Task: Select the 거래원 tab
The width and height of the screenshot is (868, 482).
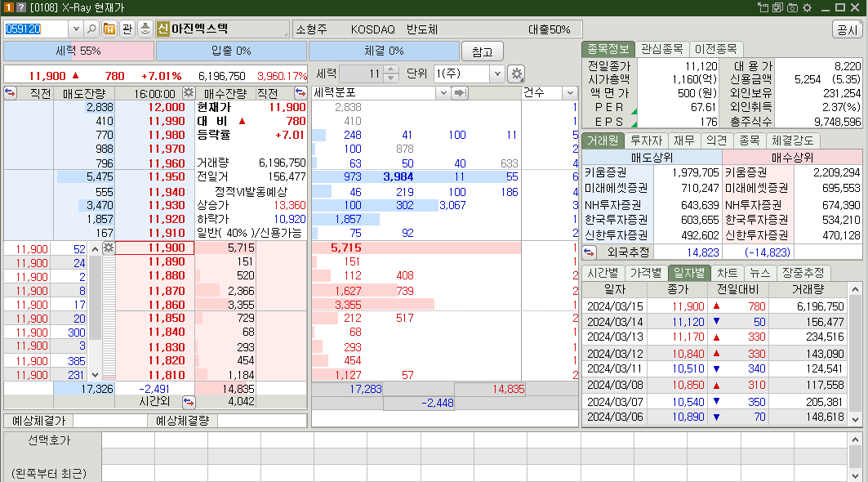Action: coord(603,141)
